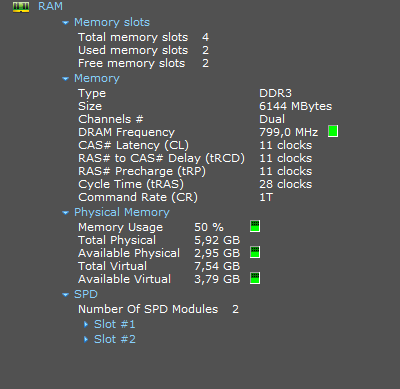
Task: Click the Available Virtual chip icon
Action: 255,278
